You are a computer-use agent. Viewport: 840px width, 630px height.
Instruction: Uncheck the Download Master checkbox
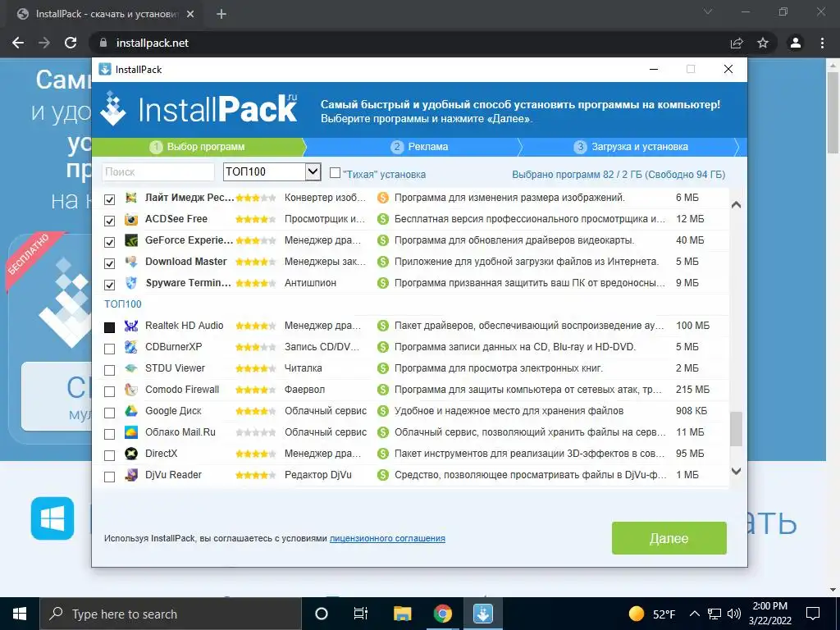pyautogui.click(x=109, y=263)
